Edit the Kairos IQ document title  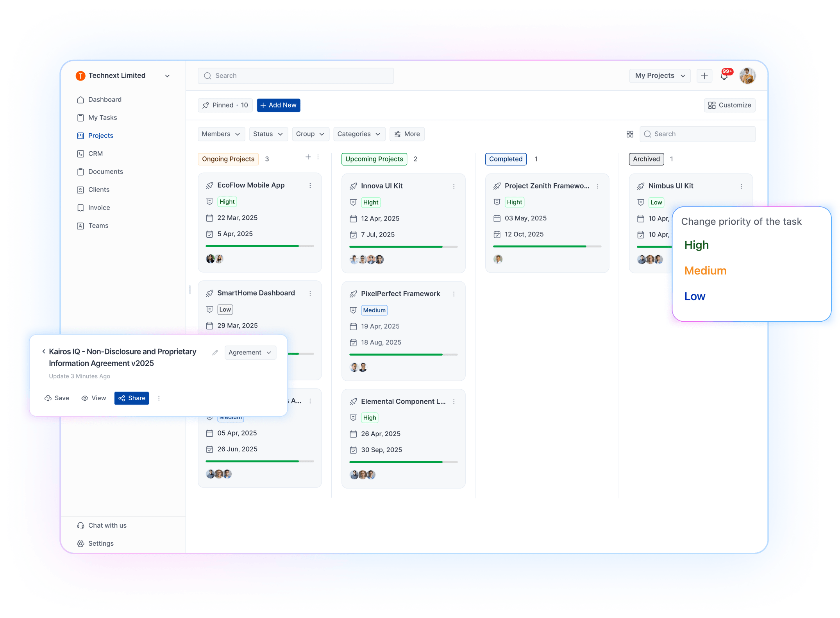[215, 353]
